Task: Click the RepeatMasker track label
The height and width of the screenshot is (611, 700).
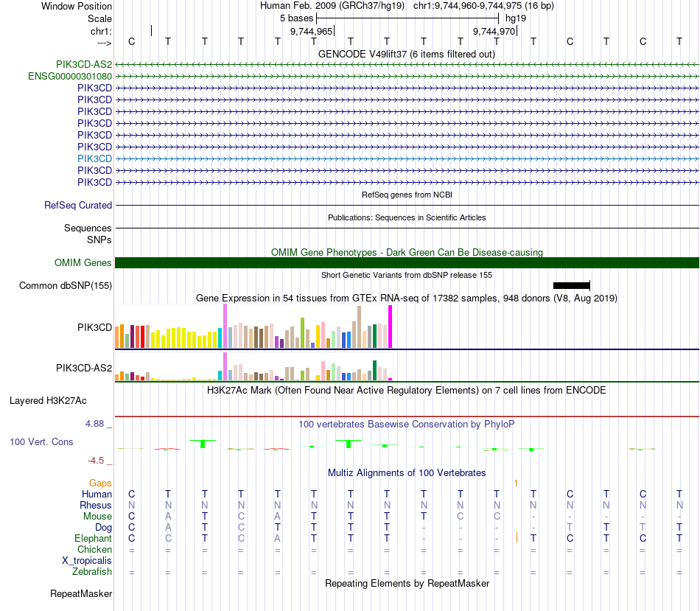Action: [x=81, y=593]
